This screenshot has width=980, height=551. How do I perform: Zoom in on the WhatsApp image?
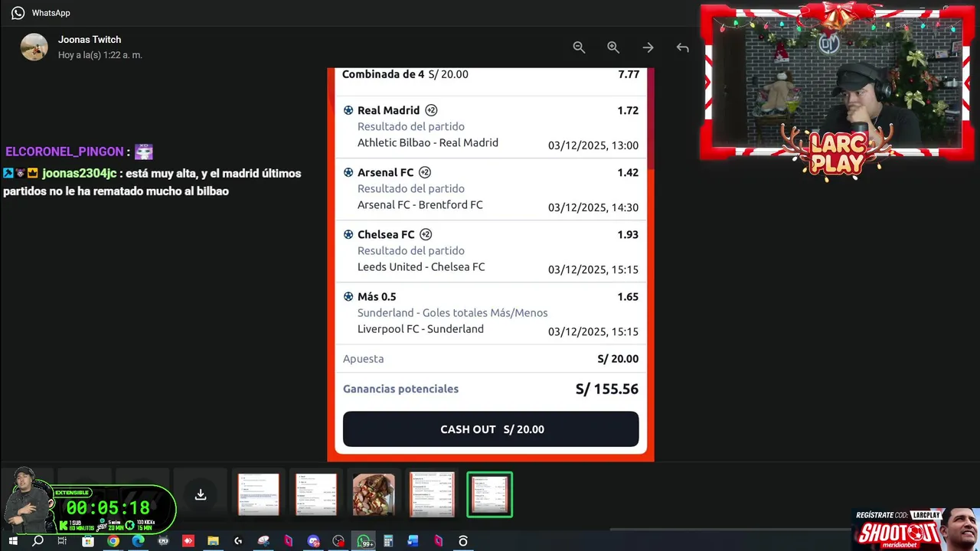613,47
